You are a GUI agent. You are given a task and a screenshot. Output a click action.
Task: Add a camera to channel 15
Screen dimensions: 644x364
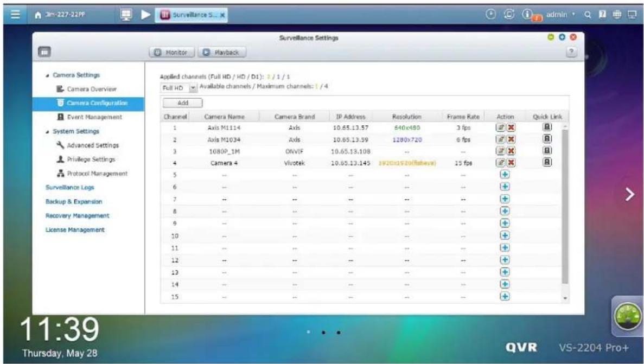pos(505,296)
